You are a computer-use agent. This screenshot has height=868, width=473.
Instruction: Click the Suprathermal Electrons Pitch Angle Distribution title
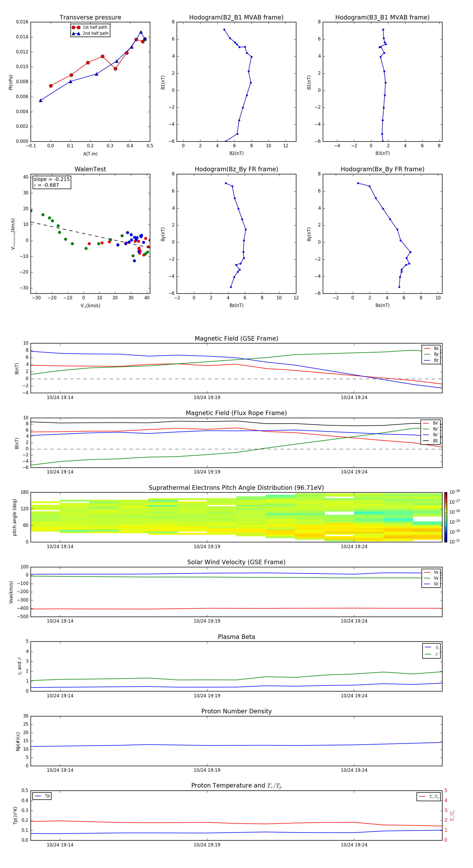tap(236, 488)
